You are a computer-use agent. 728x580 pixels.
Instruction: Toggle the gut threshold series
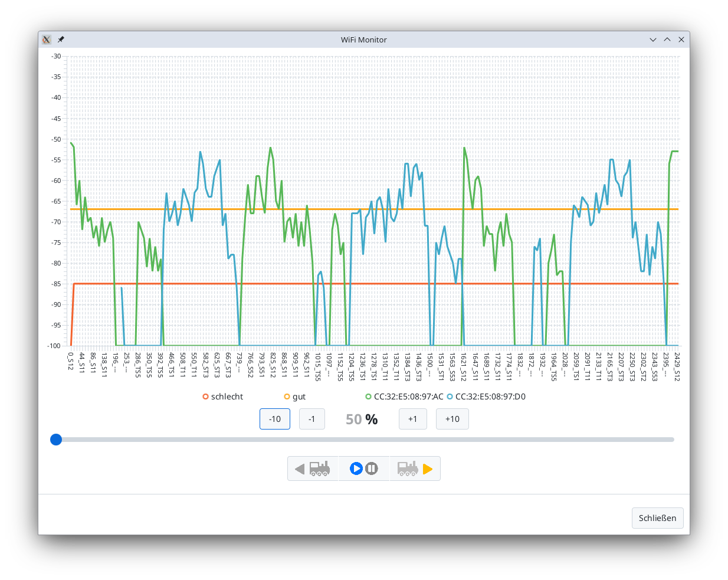click(x=297, y=397)
